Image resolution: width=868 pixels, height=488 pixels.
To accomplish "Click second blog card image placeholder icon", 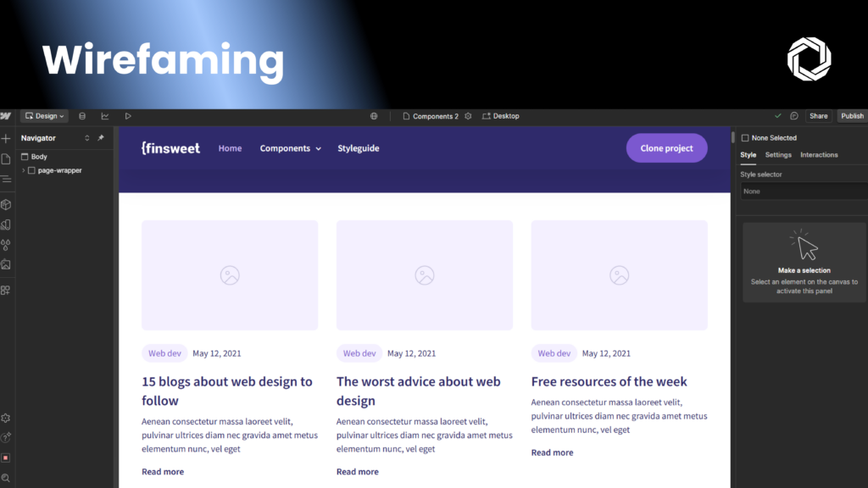I will click(425, 275).
